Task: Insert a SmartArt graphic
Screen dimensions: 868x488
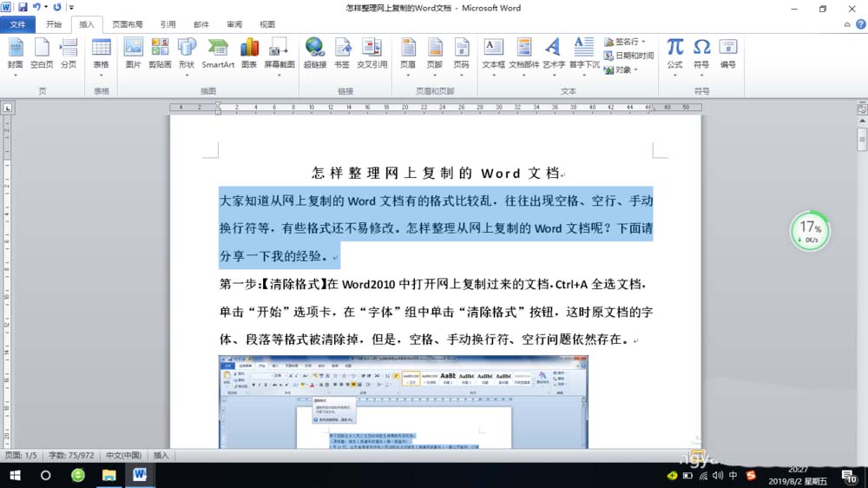Action: pos(218,54)
